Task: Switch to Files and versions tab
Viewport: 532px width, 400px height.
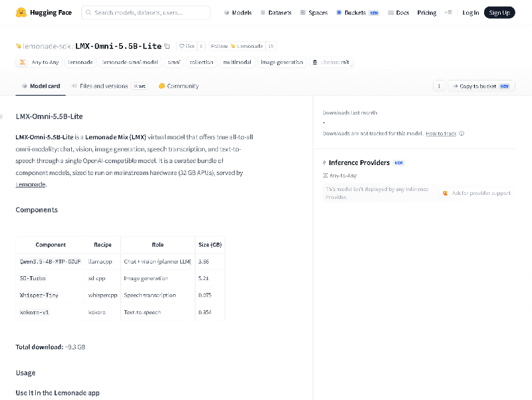Action: click(x=109, y=86)
